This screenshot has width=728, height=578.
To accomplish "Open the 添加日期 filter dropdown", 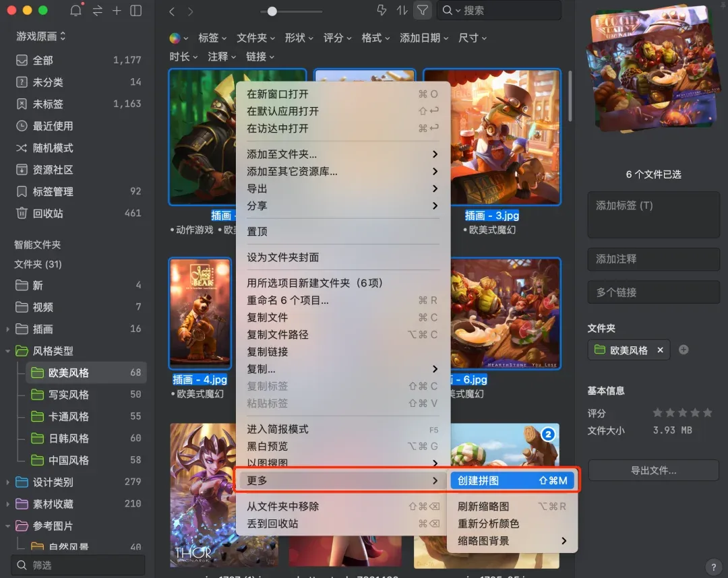I will [x=424, y=38].
